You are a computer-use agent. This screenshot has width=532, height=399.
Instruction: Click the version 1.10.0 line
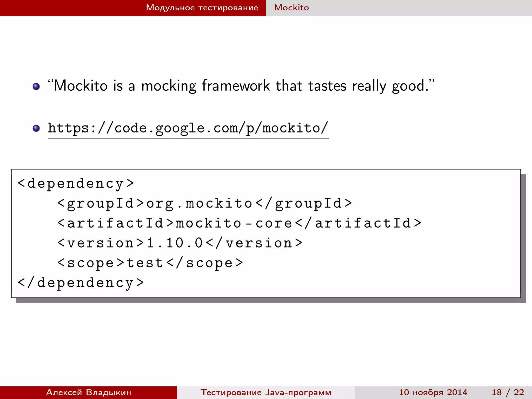pyautogui.click(x=180, y=243)
